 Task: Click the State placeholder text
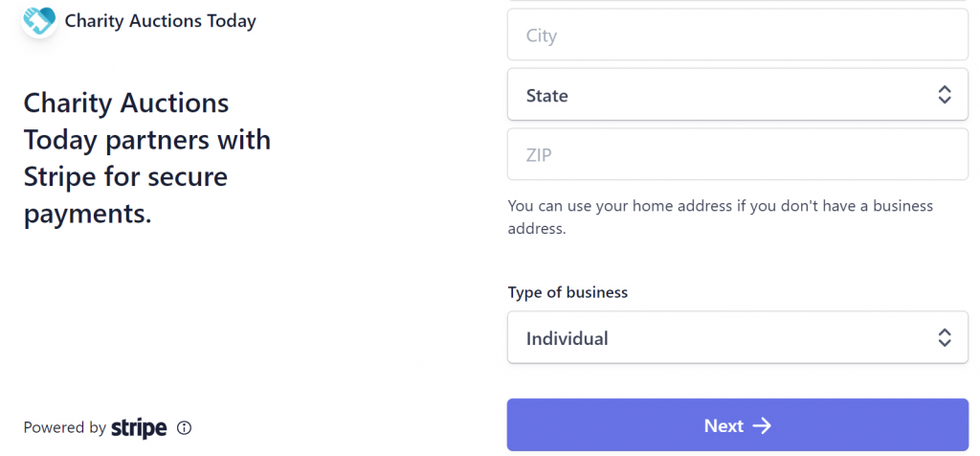coord(546,96)
